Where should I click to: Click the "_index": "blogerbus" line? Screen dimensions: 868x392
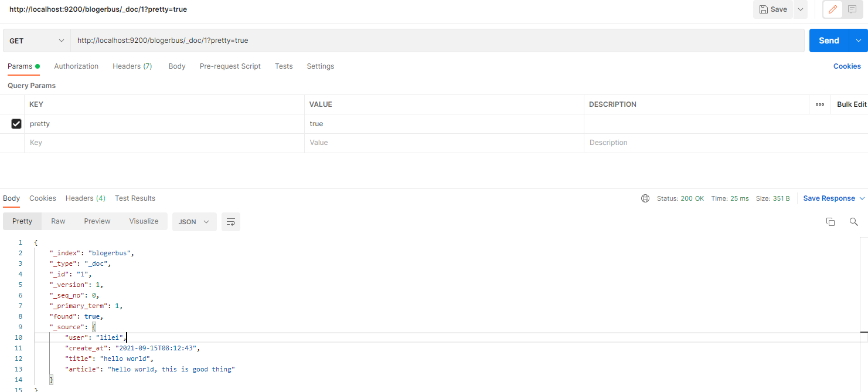pyautogui.click(x=92, y=253)
